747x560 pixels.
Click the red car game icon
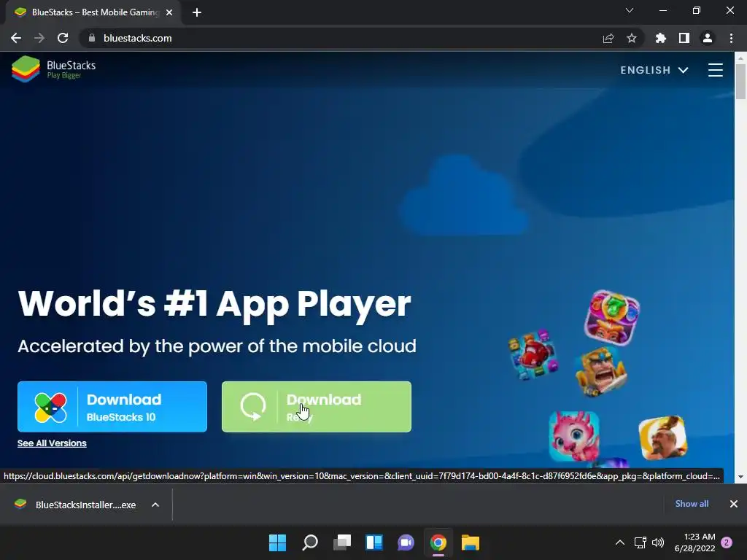tap(533, 354)
